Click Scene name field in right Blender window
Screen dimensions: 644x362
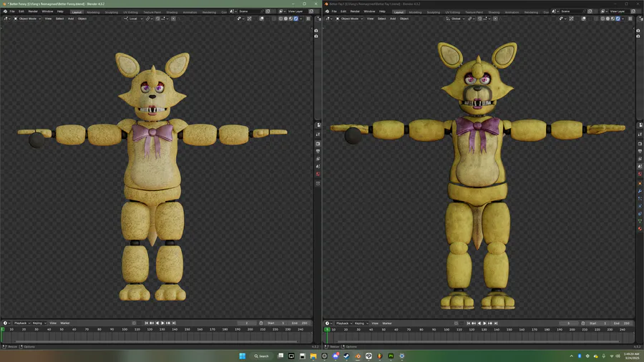pos(572,11)
